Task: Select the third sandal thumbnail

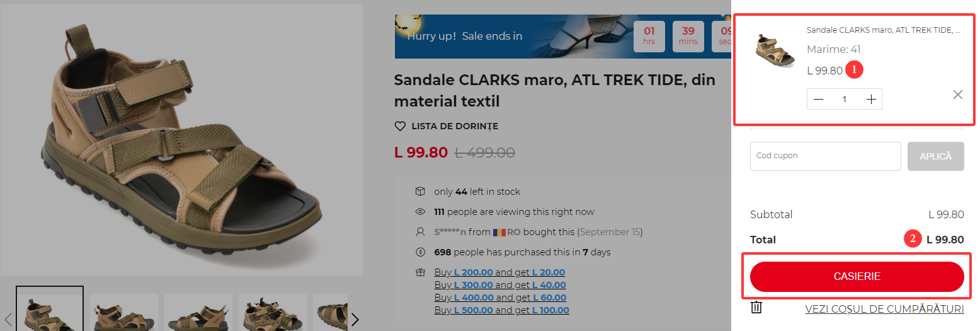Action: (198, 313)
